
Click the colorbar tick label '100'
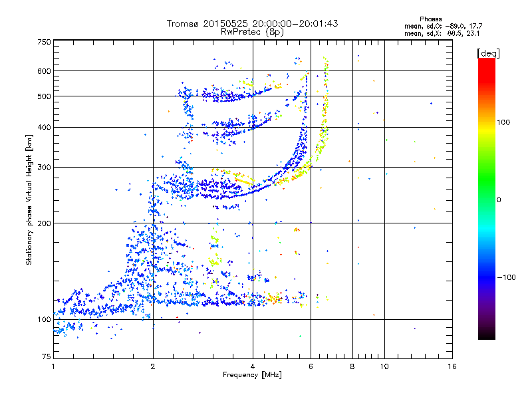click(503, 122)
